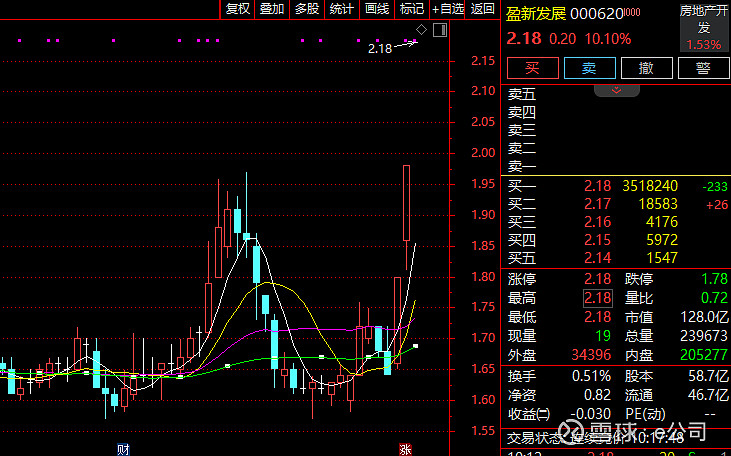Expand the order book chevron below 卖

coord(617,90)
